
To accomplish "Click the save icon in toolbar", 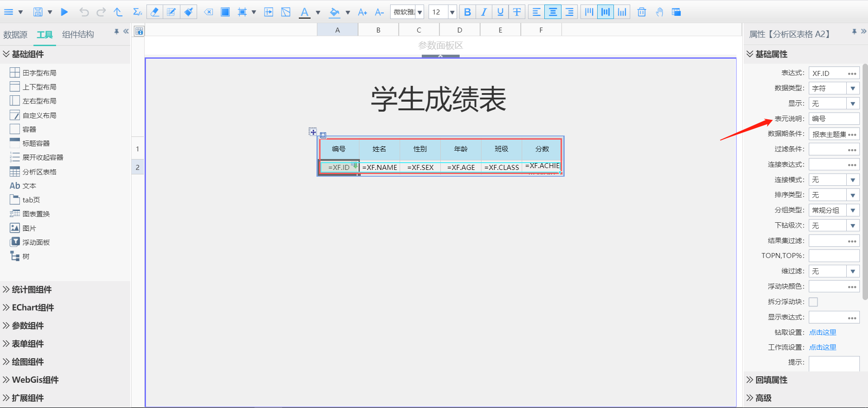I will (38, 12).
